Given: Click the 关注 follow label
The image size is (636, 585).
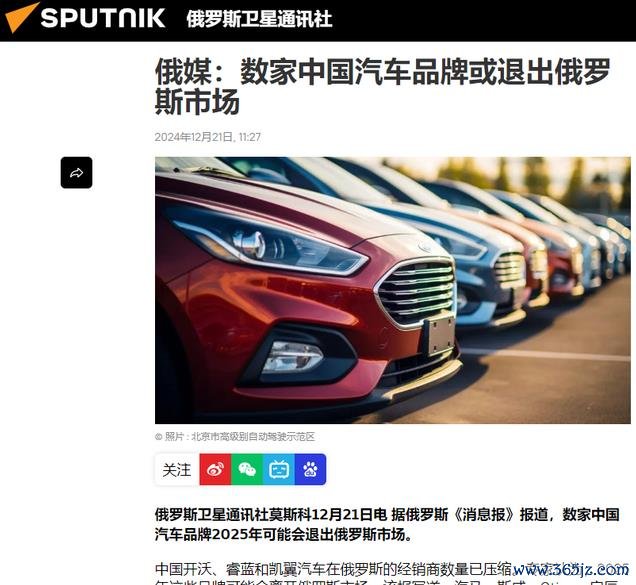Looking at the screenshot, I should [177, 470].
